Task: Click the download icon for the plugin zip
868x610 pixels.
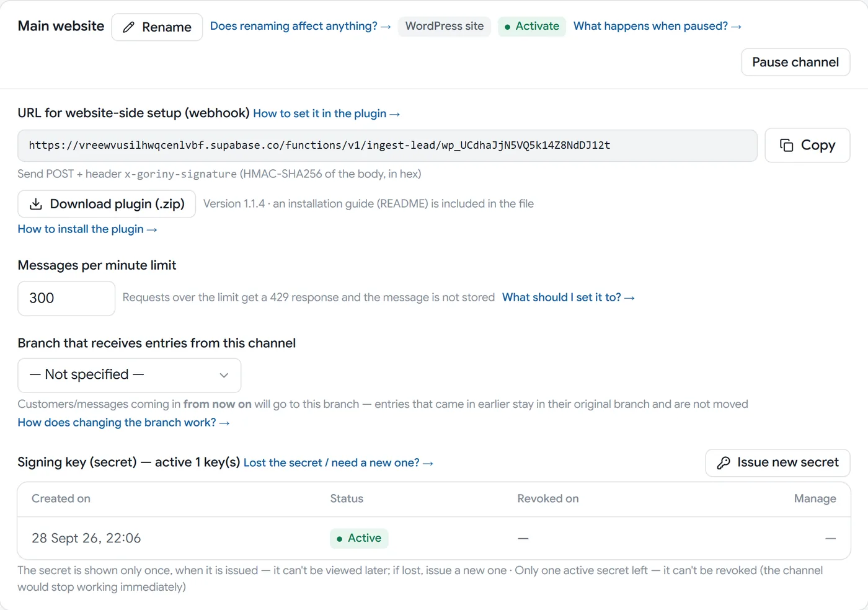Action: tap(36, 204)
